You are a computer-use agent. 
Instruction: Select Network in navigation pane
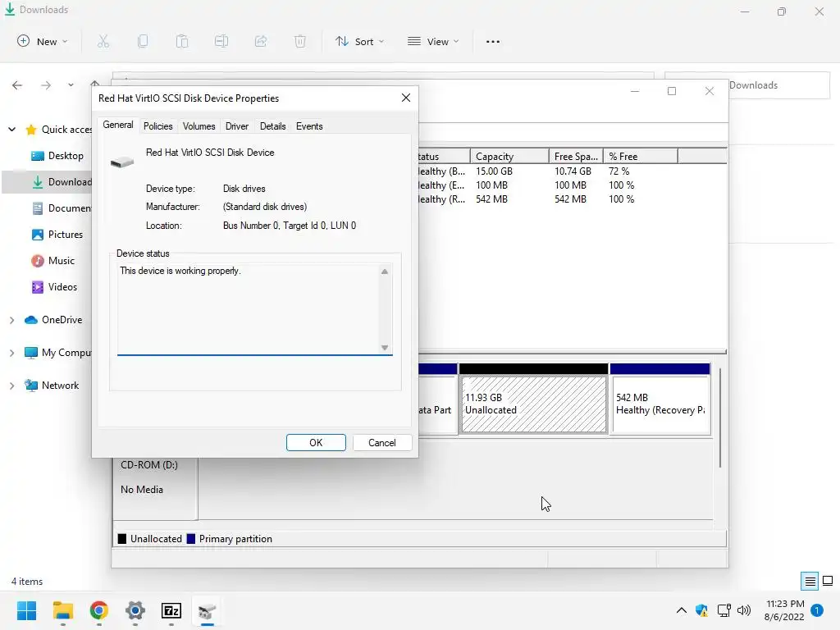(x=52, y=386)
